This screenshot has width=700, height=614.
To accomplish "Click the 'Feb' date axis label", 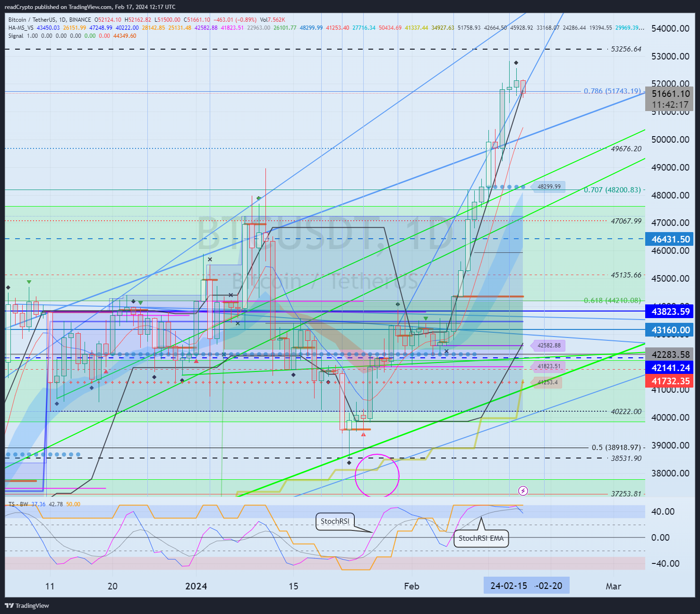I will click(x=411, y=586).
